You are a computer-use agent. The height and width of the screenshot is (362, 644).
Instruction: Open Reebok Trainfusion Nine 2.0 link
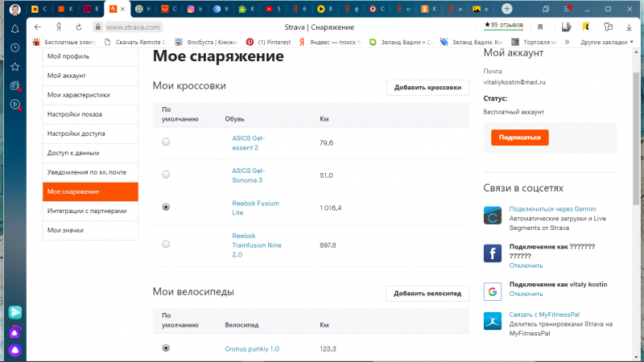(x=257, y=245)
